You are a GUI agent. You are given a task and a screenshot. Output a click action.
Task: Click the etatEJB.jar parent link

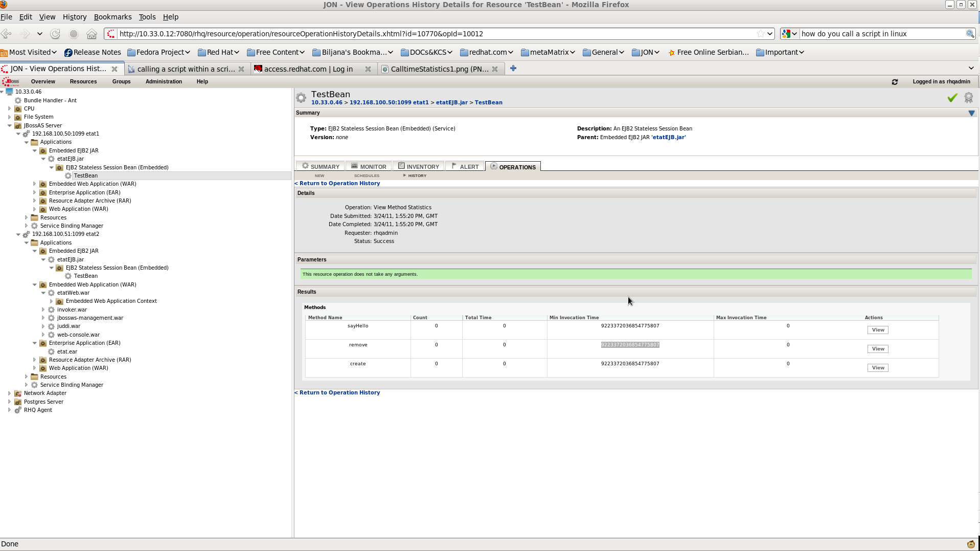[x=669, y=137]
